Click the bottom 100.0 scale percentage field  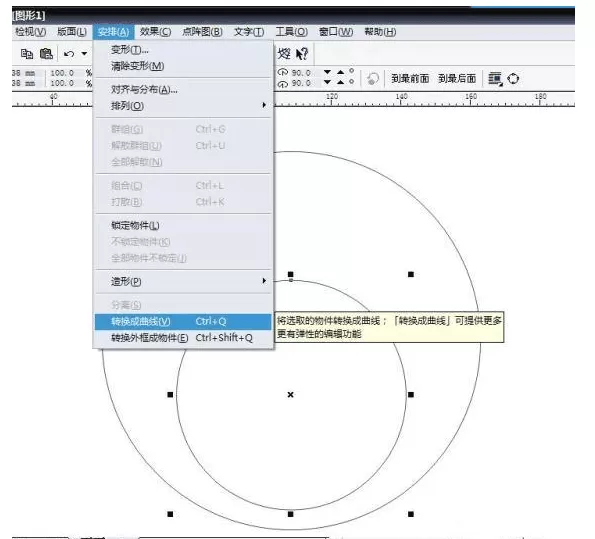62,83
